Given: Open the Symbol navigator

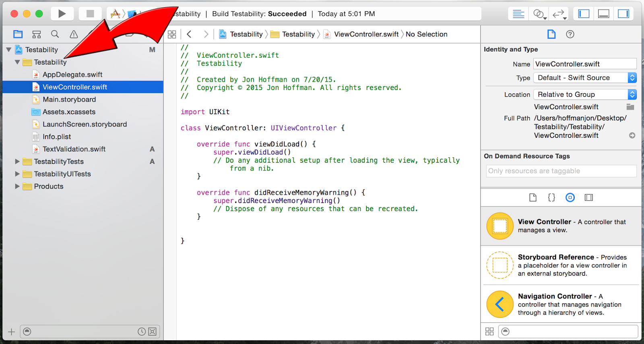Looking at the screenshot, I should click(37, 34).
